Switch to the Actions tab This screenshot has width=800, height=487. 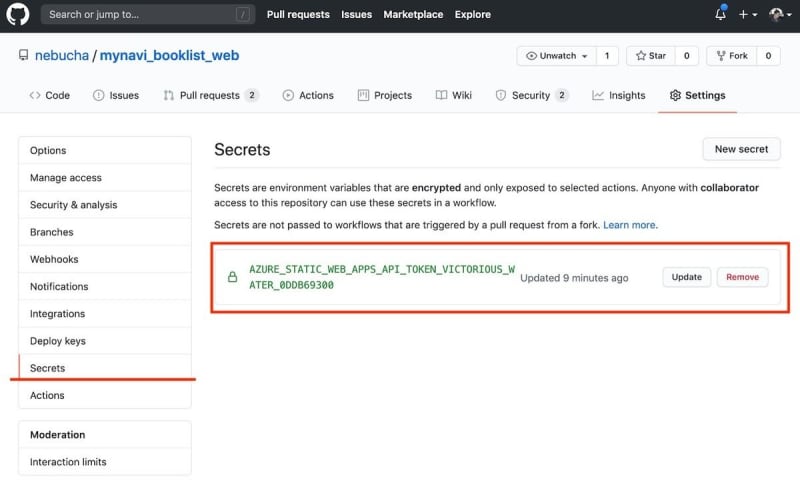pyautogui.click(x=308, y=95)
